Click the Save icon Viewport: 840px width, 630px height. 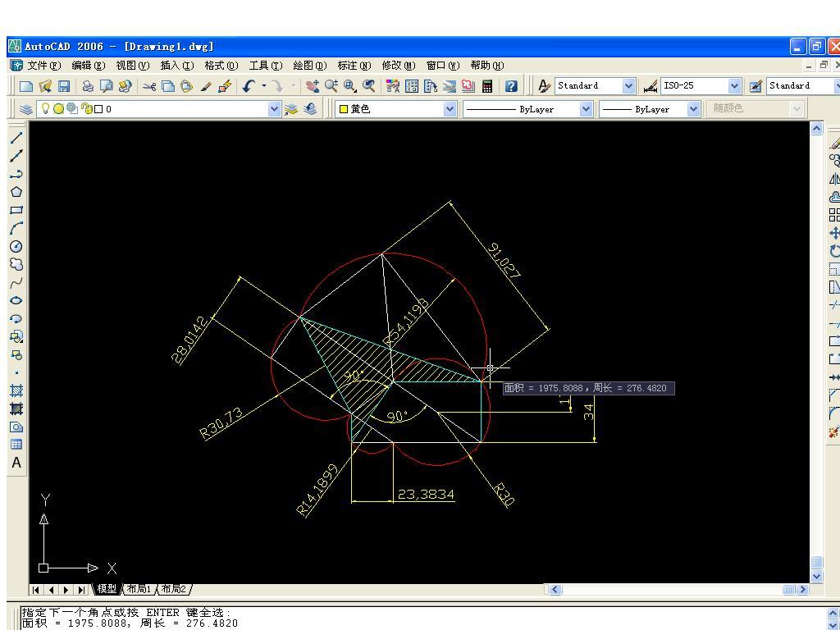pyautogui.click(x=64, y=86)
